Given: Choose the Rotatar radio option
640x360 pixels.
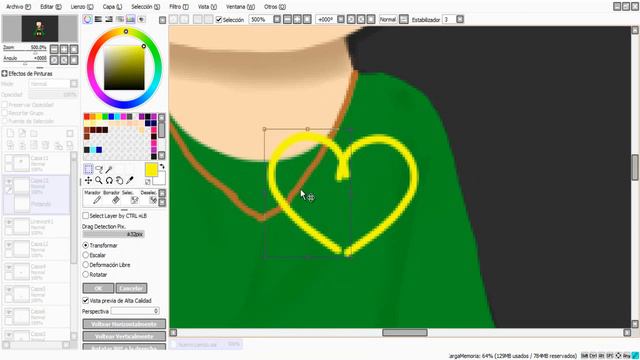Looking at the screenshot, I should [86, 275].
